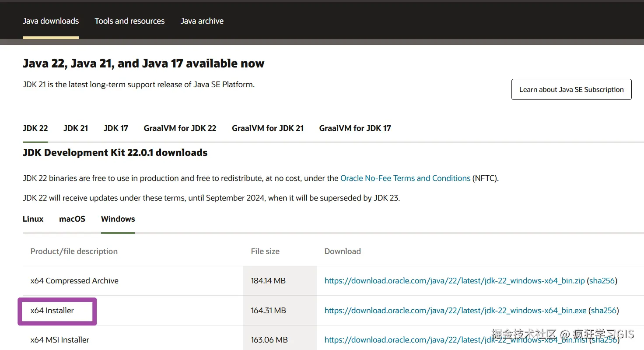Show the JDK 17 downloads tab
Image resolution: width=644 pixels, height=350 pixels.
[x=115, y=128]
